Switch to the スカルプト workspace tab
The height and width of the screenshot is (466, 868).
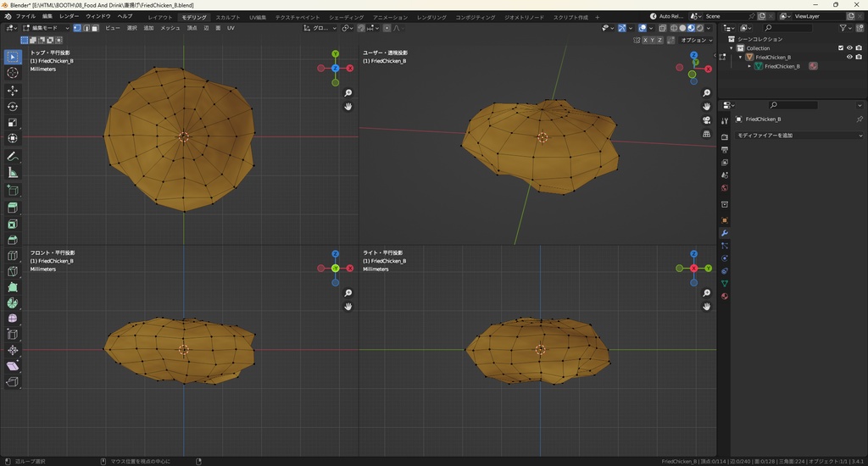(227, 17)
